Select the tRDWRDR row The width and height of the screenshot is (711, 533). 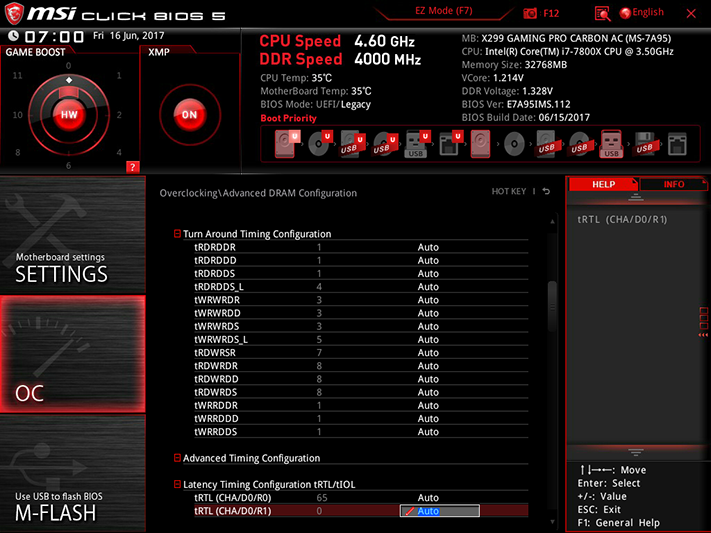(x=361, y=366)
